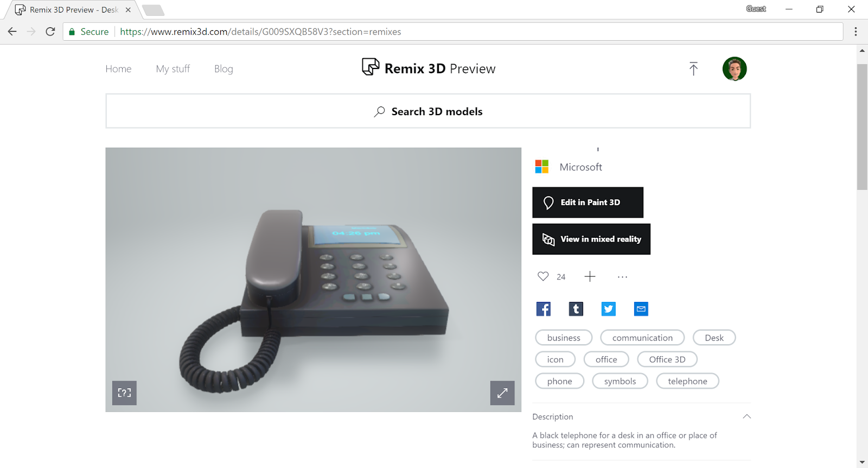
Task: Click the Search 3D models field
Action: pyautogui.click(x=428, y=111)
